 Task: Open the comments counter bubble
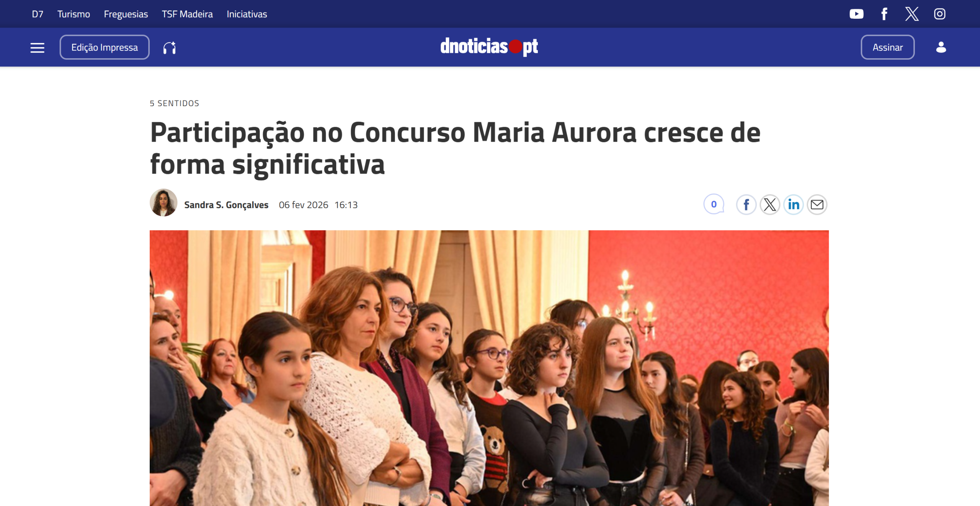coord(714,204)
